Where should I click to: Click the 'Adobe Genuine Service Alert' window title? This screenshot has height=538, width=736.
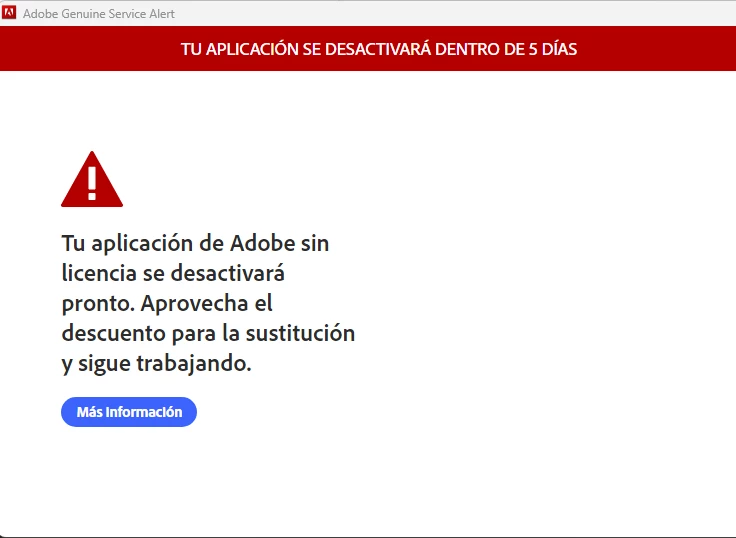pyautogui.click(x=99, y=14)
